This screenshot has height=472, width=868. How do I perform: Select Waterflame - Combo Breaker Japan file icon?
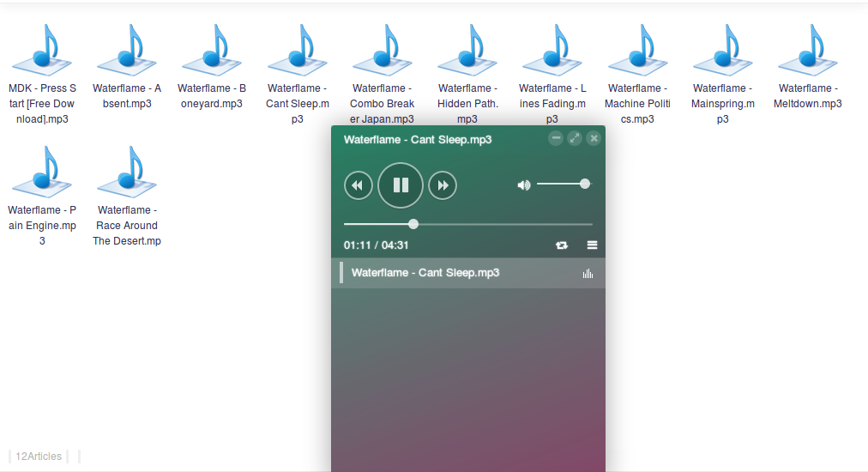click(x=383, y=51)
